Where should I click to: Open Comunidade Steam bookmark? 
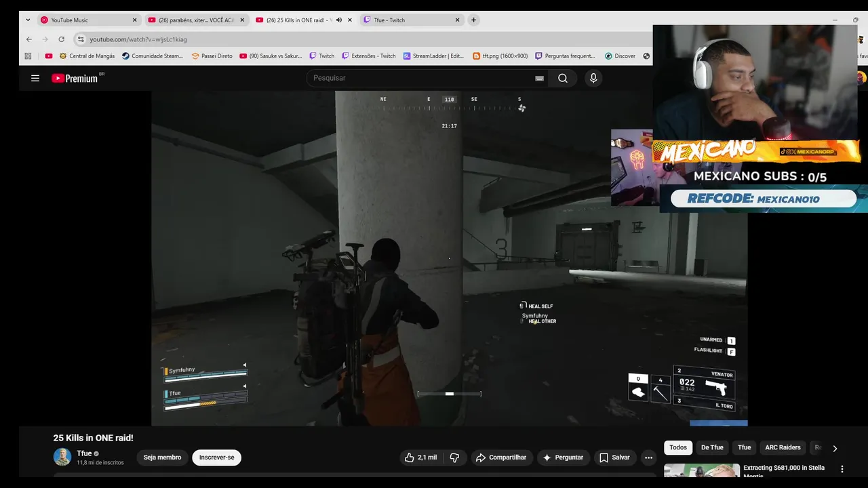[x=153, y=56]
